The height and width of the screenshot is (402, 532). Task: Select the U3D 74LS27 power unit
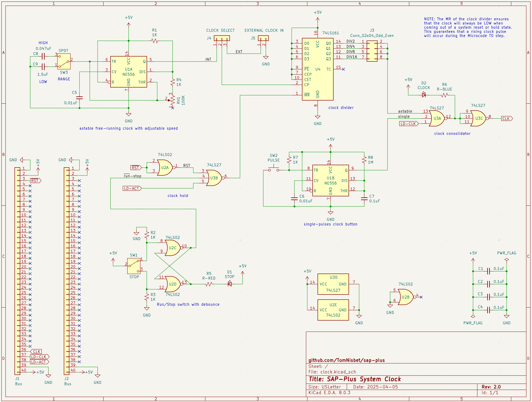coord(333,284)
